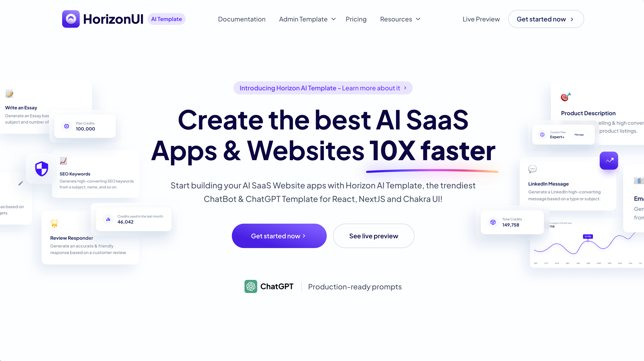The width and height of the screenshot is (644, 361).
Task: Click the Get started now button
Action: (279, 236)
